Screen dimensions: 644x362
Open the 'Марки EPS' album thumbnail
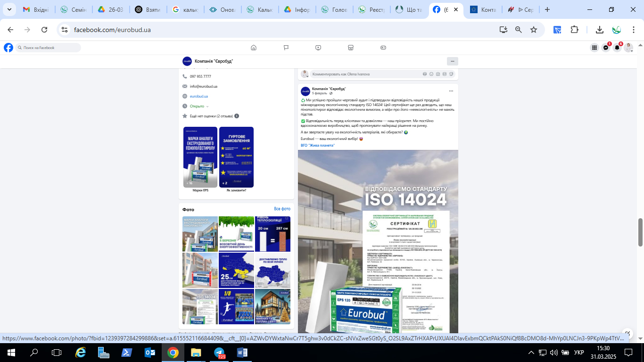200,157
